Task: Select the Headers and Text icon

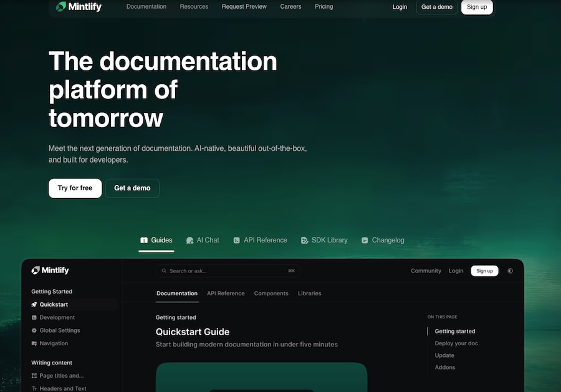Action: click(34, 388)
